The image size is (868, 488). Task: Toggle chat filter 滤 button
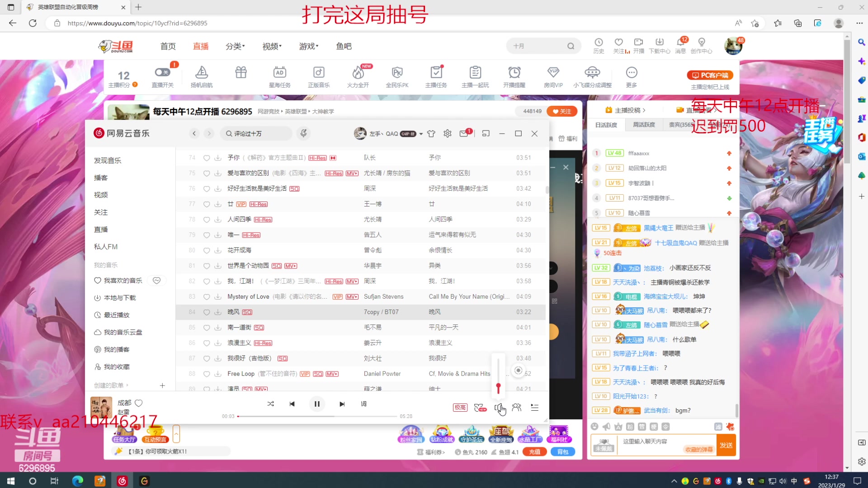point(718,427)
